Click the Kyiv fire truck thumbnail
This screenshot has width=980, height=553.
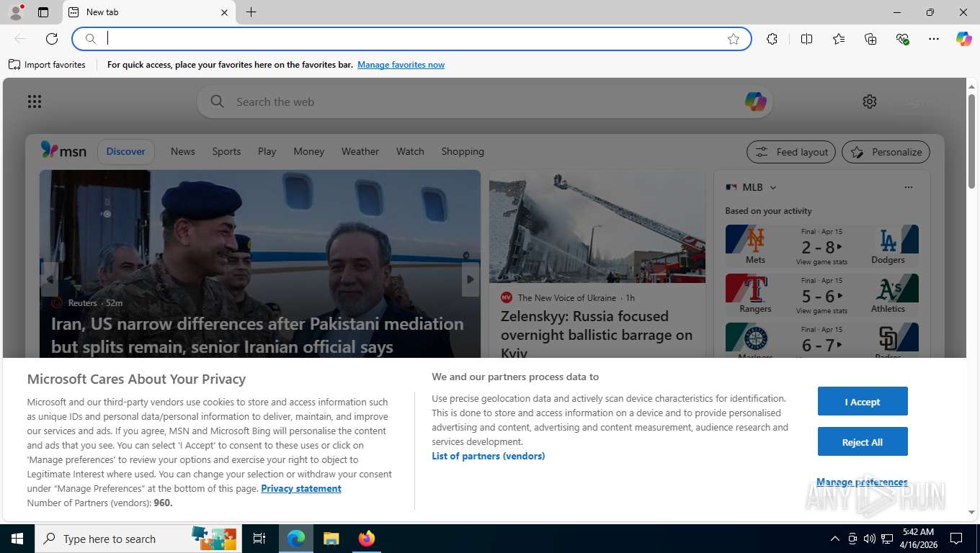(x=597, y=227)
